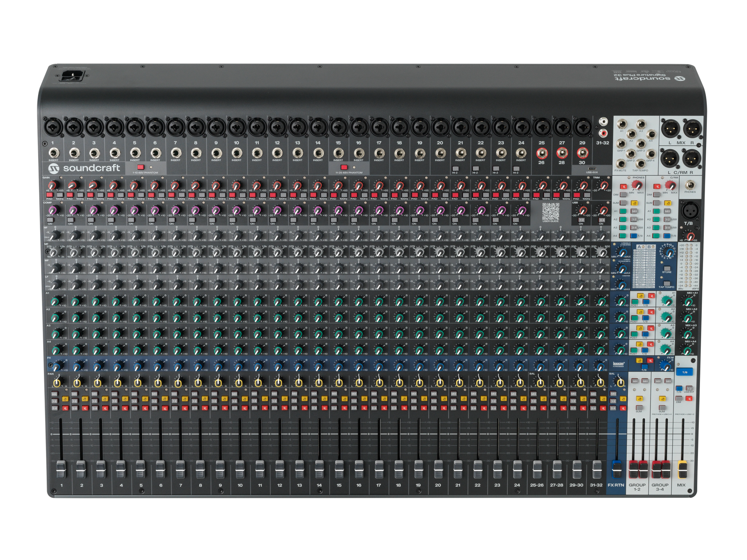Click the talkback T/B gain knob
Screen dimensions: 747x560
point(689,236)
